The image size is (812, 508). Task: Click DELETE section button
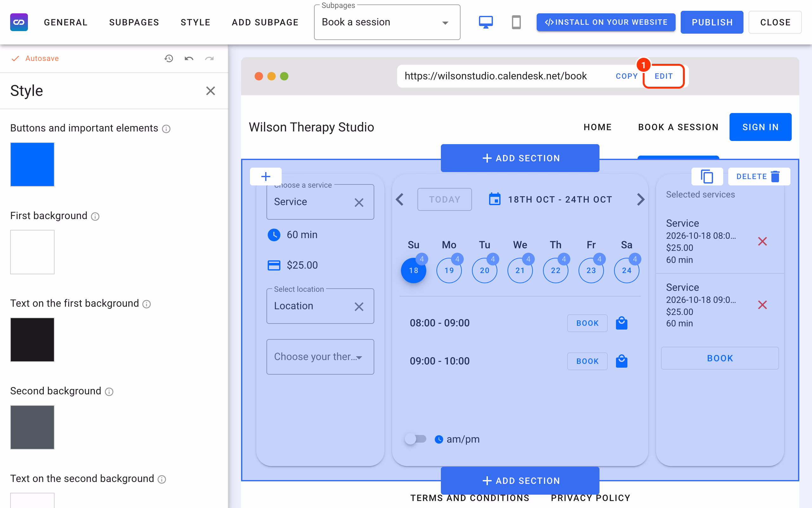pyautogui.click(x=759, y=177)
